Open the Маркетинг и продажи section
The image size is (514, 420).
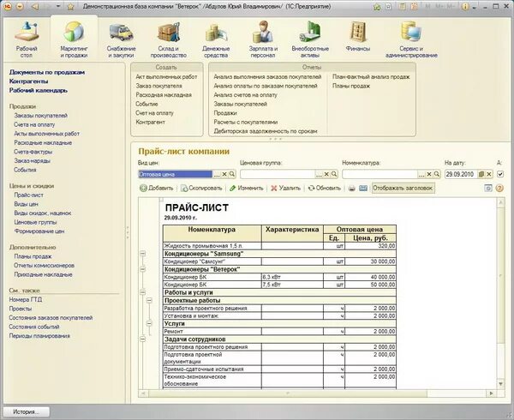coord(74,39)
